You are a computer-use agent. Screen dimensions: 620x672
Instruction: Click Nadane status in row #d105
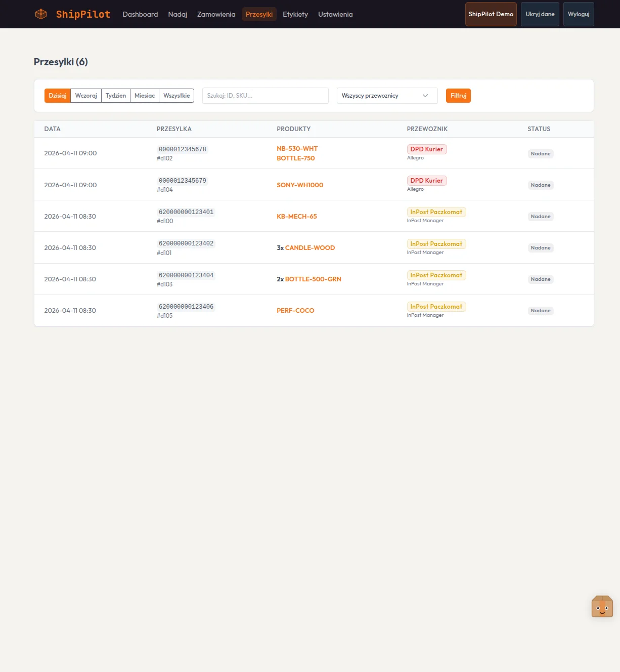(x=541, y=311)
